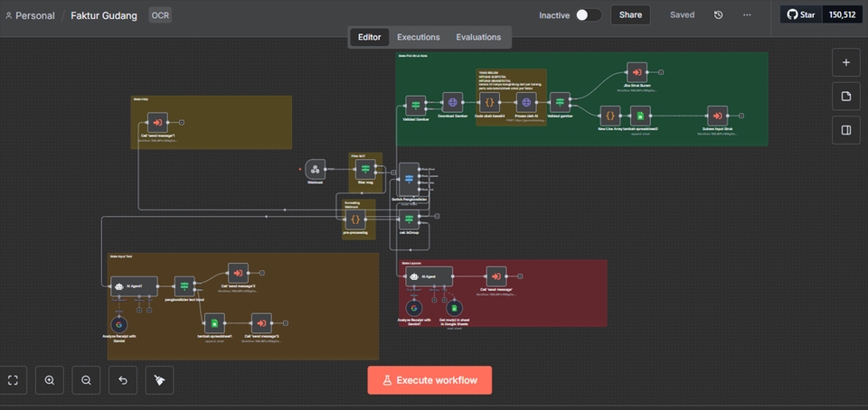This screenshot has width=868, height=410.
Task: Select the Switch Pengkondisian node
Action: point(409,178)
